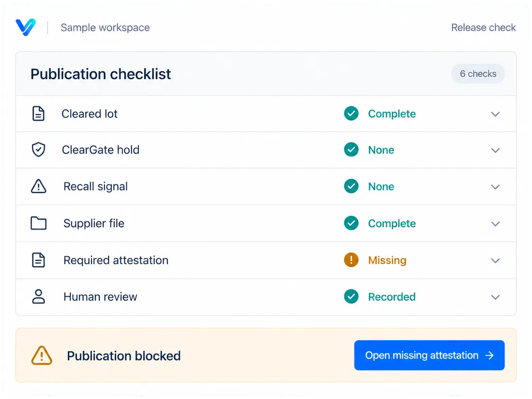Expand the Human review row chevron
The width and height of the screenshot is (532, 399).
click(x=495, y=297)
